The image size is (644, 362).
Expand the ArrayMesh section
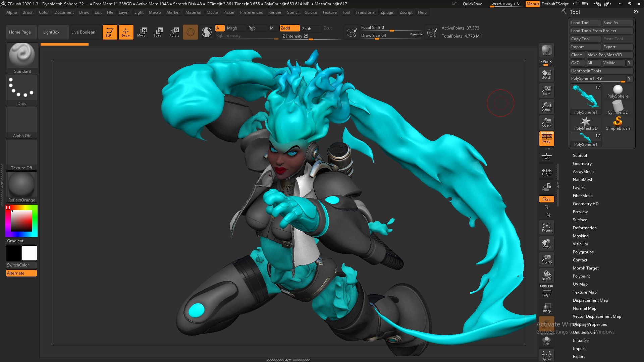pos(583,172)
